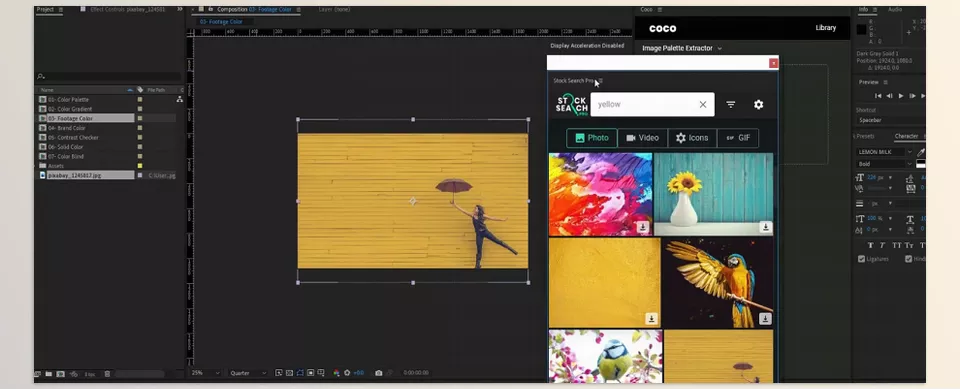This screenshot has height=389, width=960.
Task: Create new folder in Project panel
Action: [48, 374]
